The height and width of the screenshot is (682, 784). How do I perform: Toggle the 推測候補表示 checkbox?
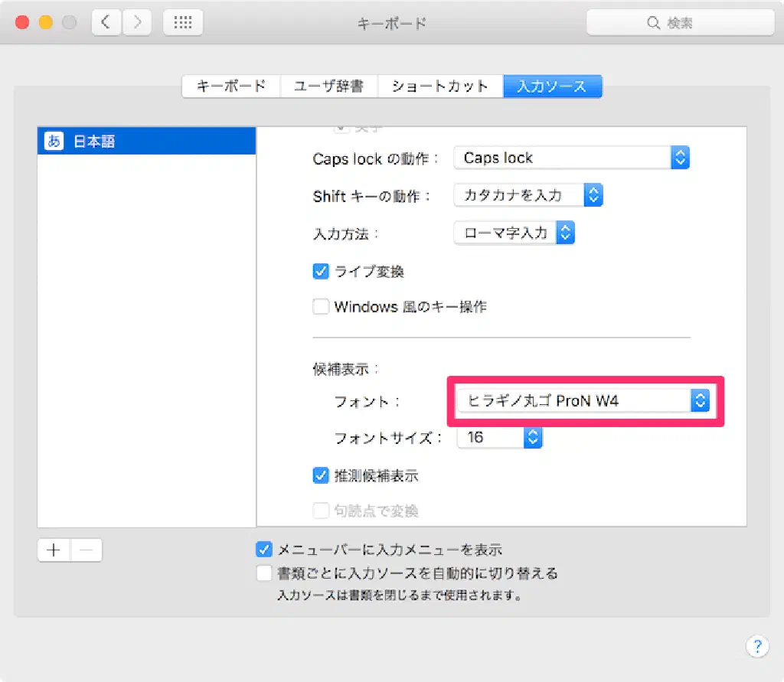321,475
